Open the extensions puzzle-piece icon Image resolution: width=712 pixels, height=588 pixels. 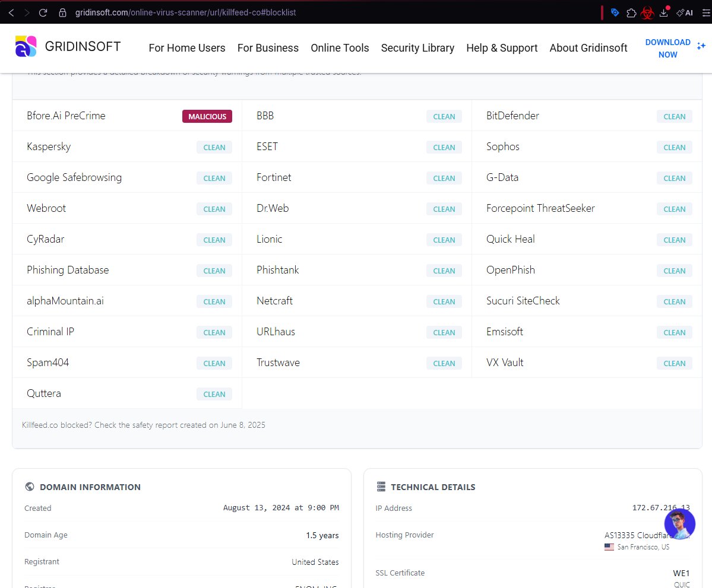[x=631, y=12]
